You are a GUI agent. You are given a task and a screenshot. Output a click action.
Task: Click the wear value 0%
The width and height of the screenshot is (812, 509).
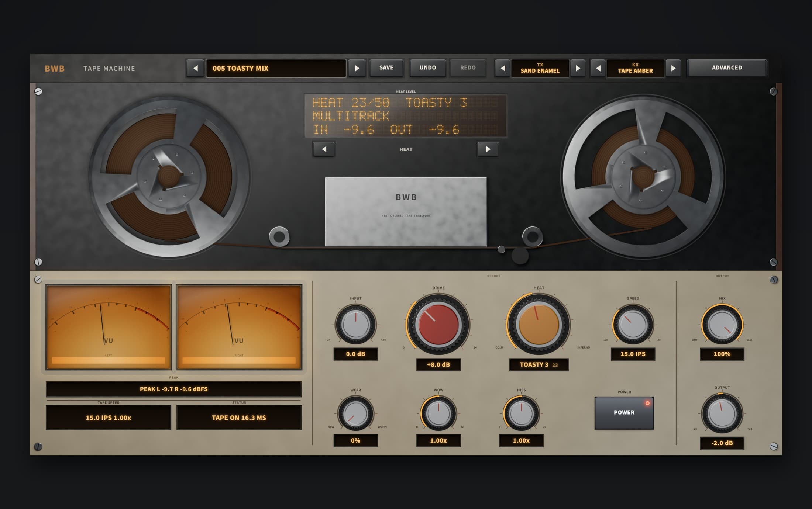click(x=355, y=441)
